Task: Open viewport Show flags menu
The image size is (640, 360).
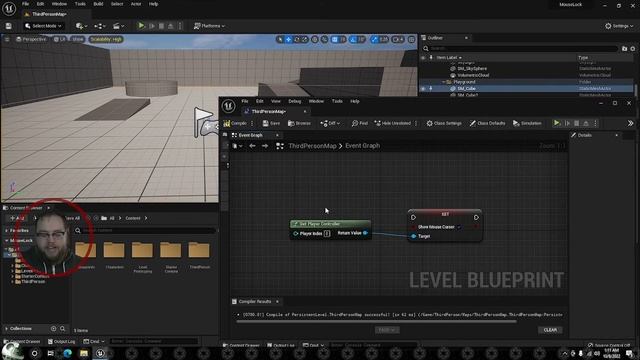Action: [x=78, y=39]
